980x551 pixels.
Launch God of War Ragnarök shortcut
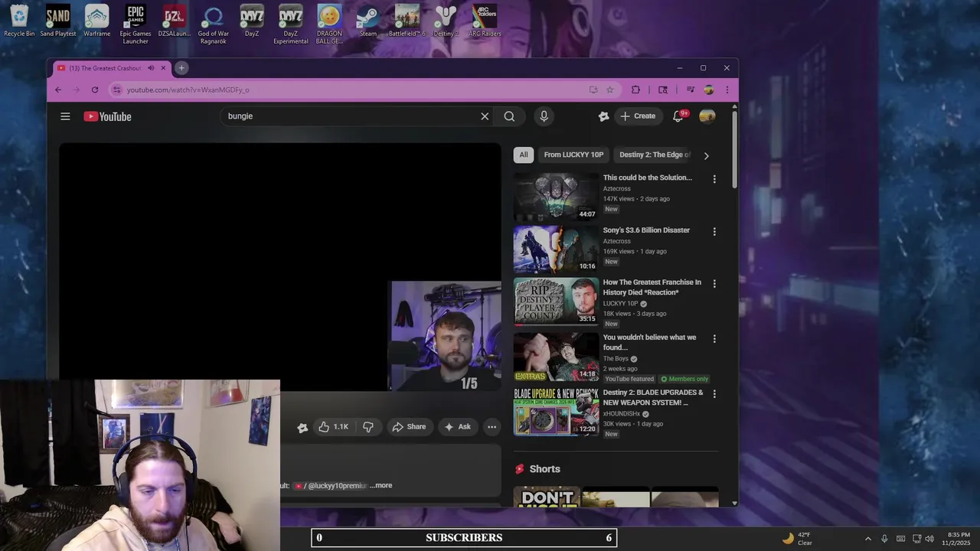[213, 24]
